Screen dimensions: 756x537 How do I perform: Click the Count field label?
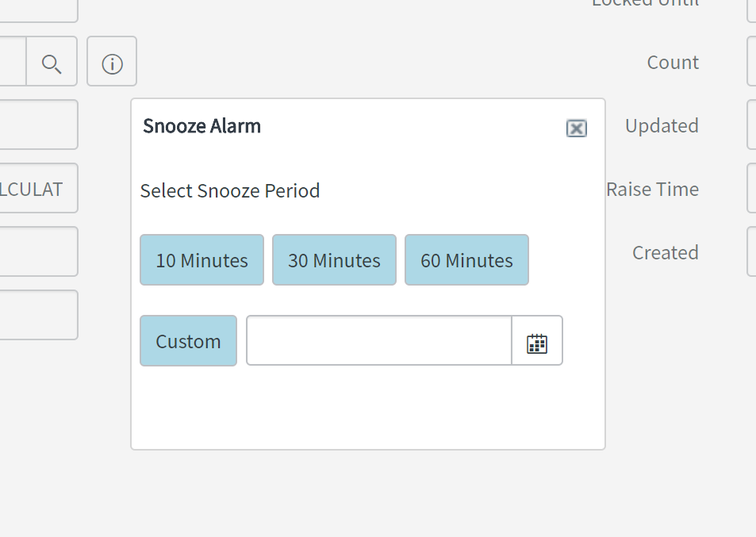click(673, 63)
